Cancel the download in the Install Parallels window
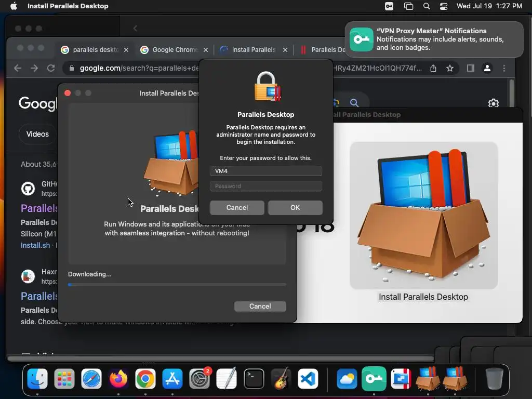The image size is (532, 399). tap(260, 306)
